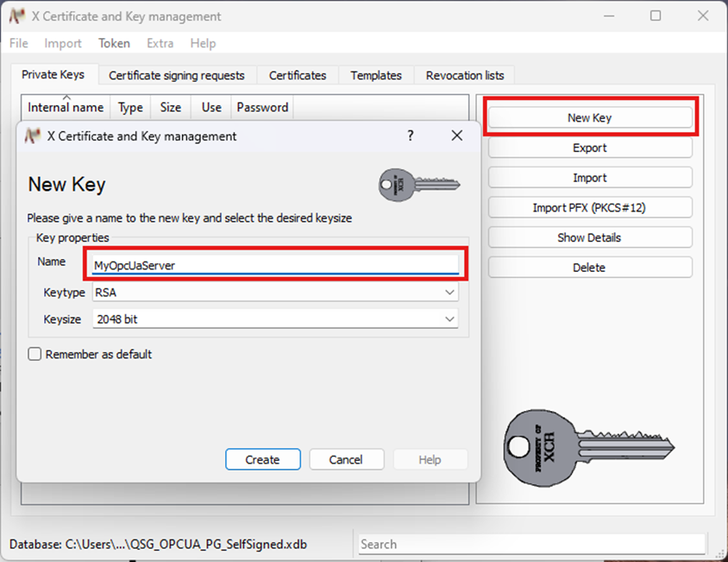Screen dimensions: 728x562
Task: Click the Name field containing MyOpcUaServer
Action: point(275,266)
